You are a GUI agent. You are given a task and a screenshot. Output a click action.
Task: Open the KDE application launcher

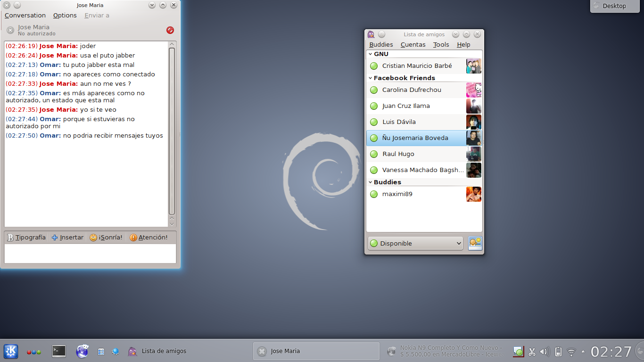tap(11, 351)
